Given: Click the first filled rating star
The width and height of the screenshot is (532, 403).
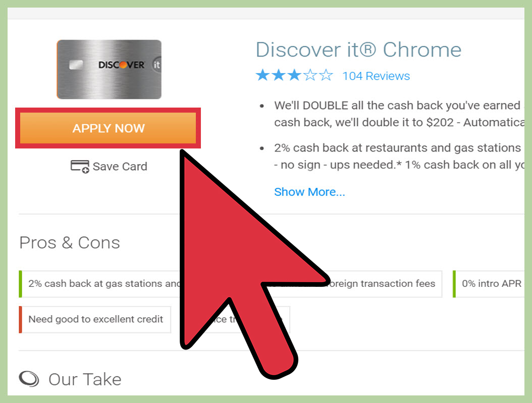Looking at the screenshot, I should point(262,75).
